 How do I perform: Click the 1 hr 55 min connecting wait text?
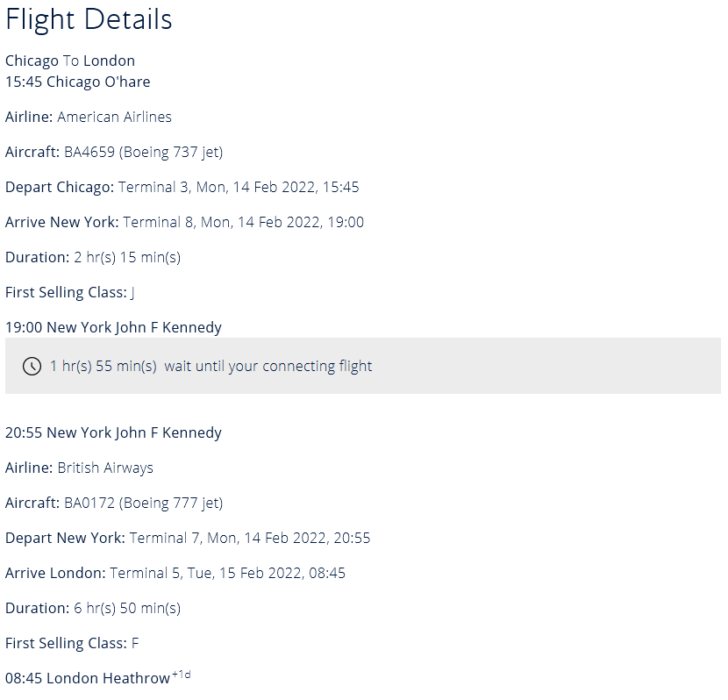click(x=211, y=366)
